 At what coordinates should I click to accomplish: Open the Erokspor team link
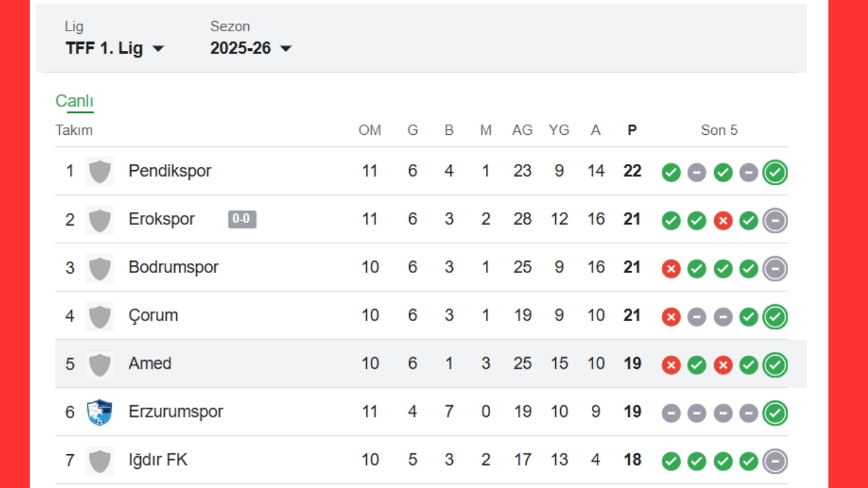coord(161,219)
